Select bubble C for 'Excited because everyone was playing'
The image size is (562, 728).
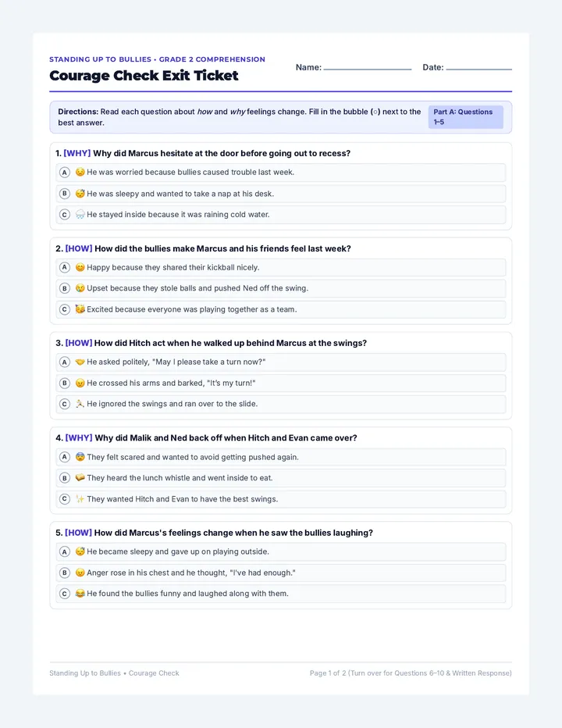65,309
